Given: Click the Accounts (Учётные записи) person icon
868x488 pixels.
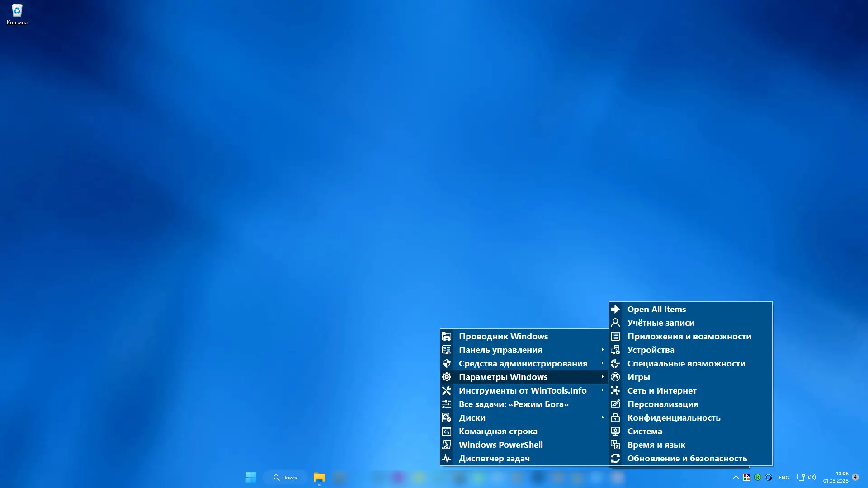Looking at the screenshot, I should [615, 323].
